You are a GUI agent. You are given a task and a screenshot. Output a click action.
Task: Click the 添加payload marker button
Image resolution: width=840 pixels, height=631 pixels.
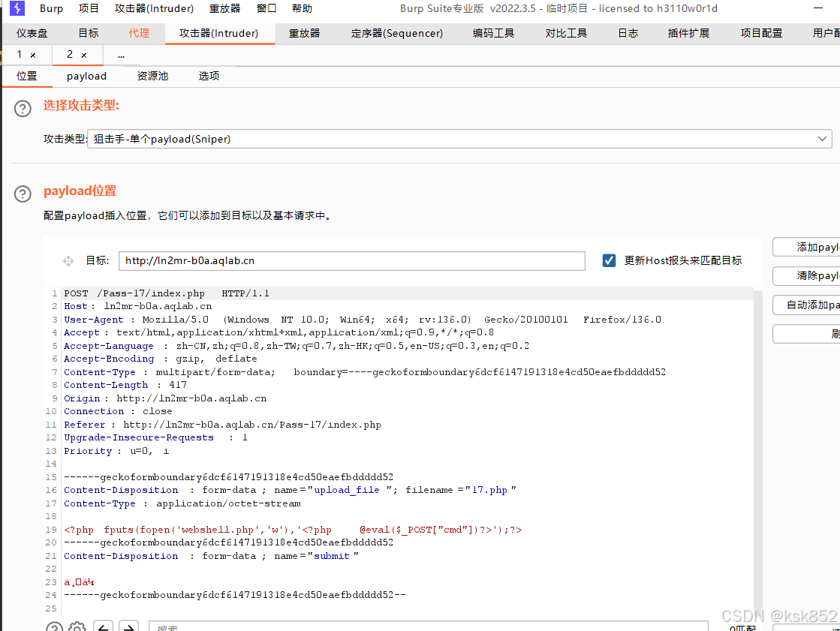coord(806,247)
